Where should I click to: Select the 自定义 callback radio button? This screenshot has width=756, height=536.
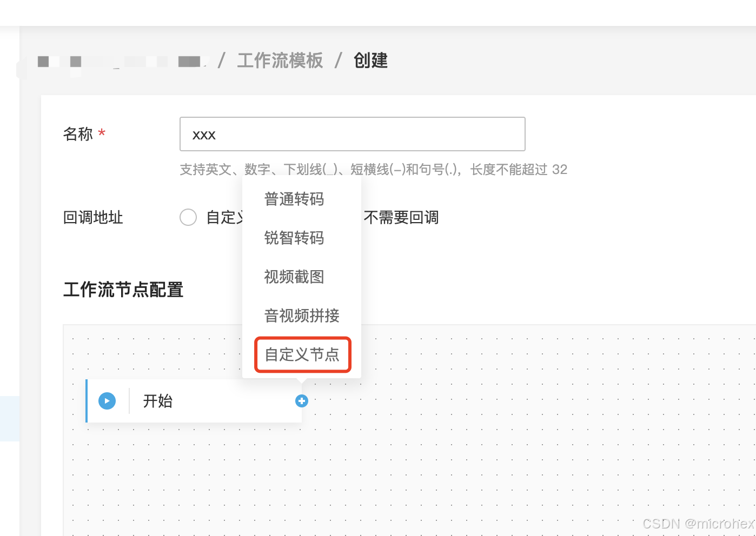tap(188, 217)
